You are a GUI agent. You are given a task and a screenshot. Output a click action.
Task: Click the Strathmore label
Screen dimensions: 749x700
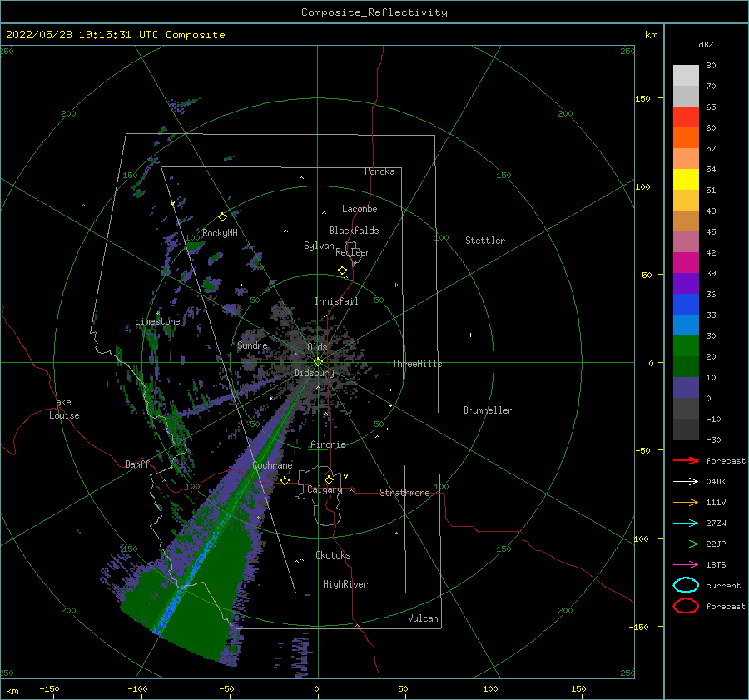pyautogui.click(x=404, y=493)
